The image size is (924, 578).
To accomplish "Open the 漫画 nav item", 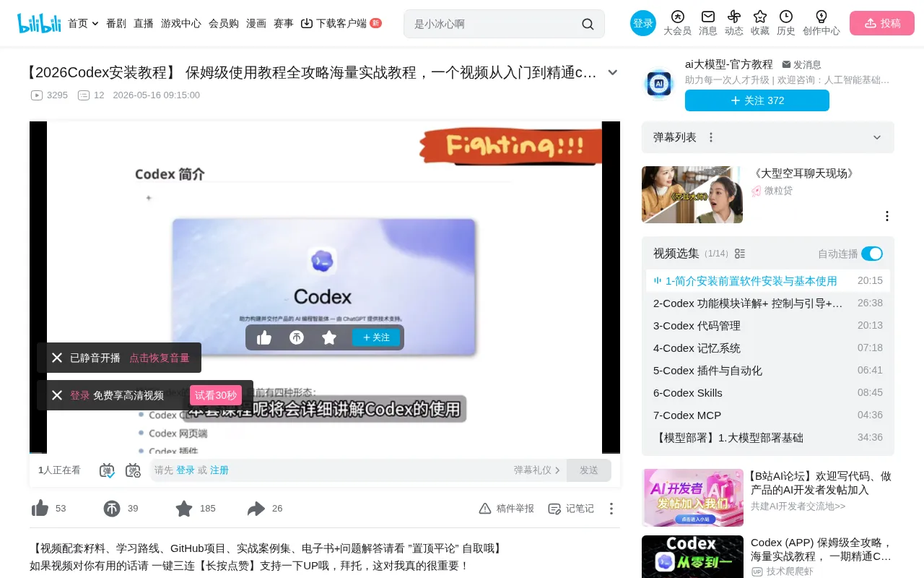I will 256,23.
